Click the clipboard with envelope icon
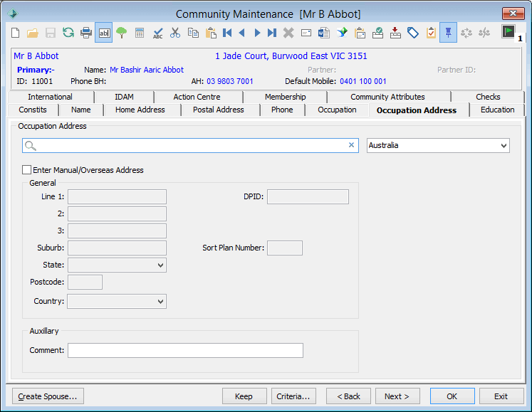The image size is (532, 412). 360,33
